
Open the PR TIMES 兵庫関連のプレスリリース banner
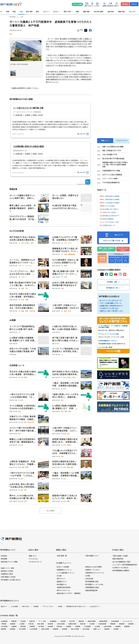113,407
